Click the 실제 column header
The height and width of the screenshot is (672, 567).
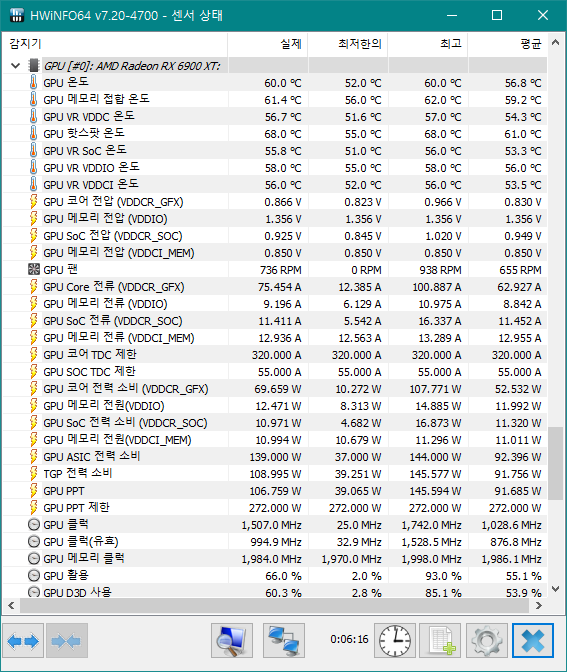[x=267, y=43]
